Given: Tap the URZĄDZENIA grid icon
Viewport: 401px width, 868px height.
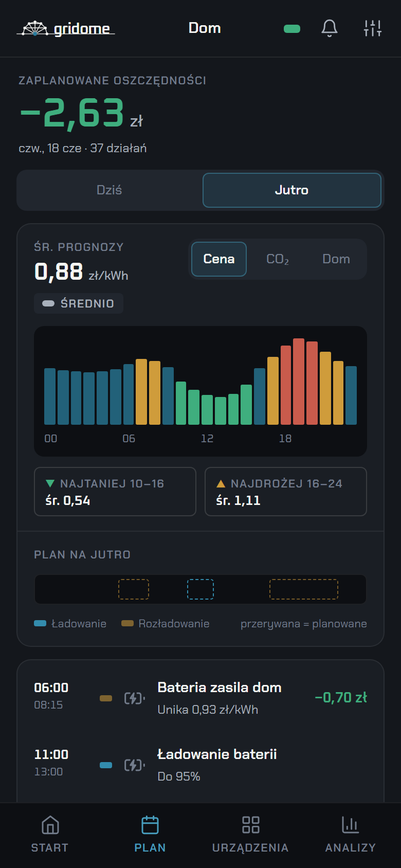Looking at the screenshot, I should point(250,825).
